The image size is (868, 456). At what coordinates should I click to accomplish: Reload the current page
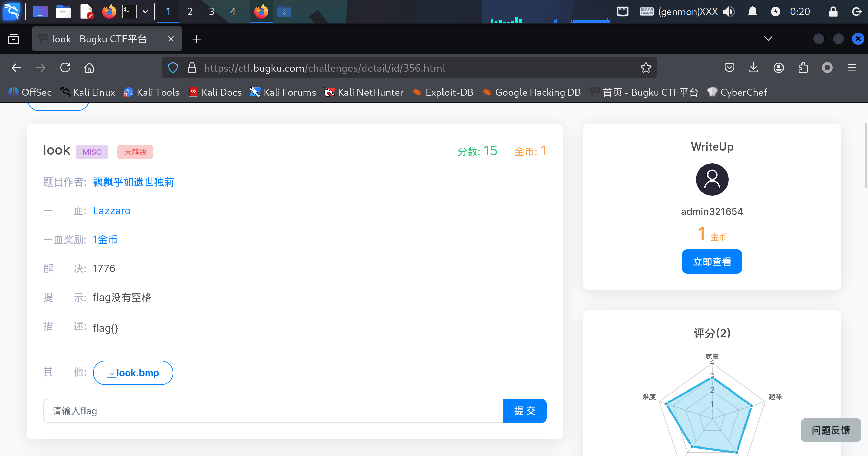65,68
